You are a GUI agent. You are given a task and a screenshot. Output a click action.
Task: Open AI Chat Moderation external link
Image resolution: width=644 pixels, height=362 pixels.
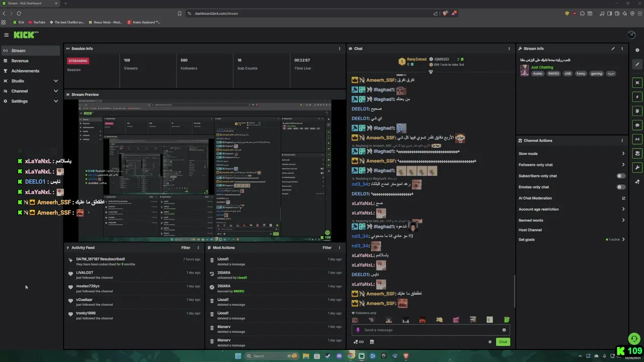pyautogui.click(x=623, y=198)
